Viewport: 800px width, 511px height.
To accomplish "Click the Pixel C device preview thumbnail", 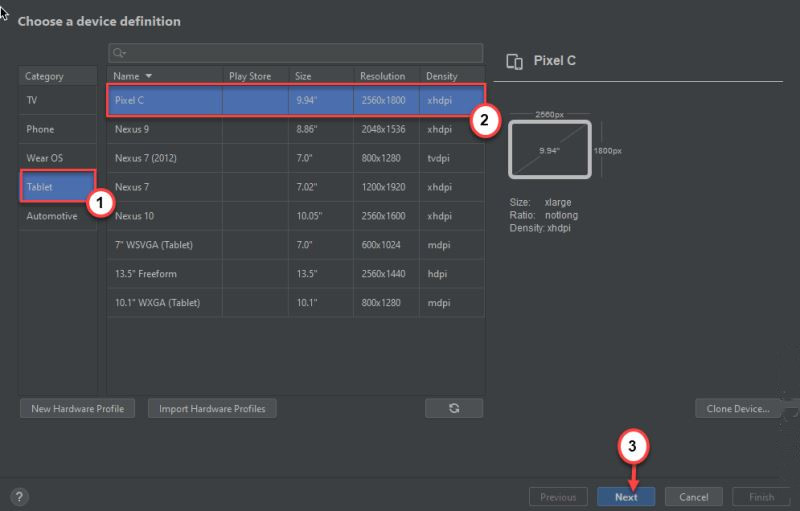I will [549, 150].
